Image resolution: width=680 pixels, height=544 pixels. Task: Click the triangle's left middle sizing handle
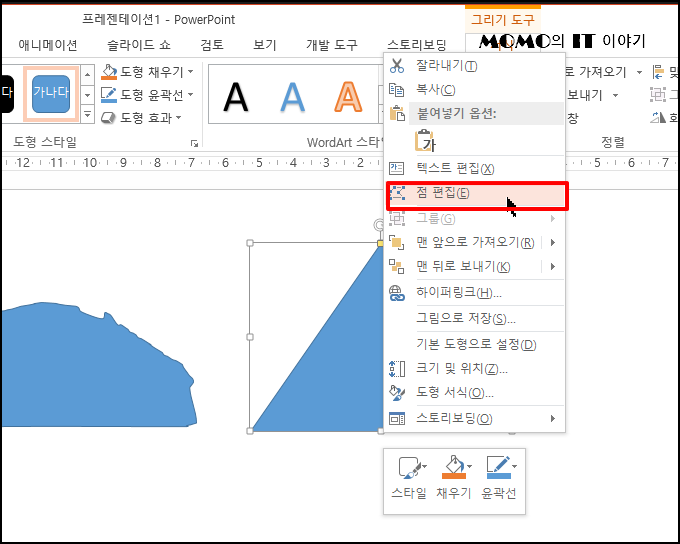[x=250, y=337]
